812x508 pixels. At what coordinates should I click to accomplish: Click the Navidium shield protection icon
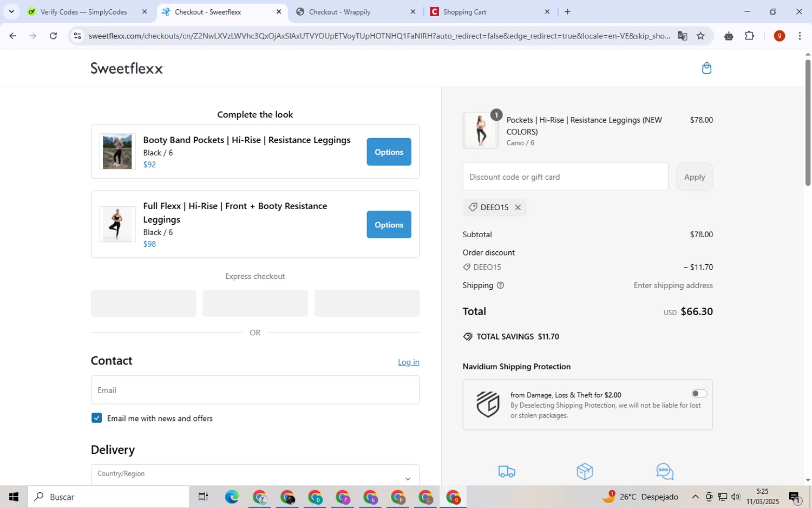[x=488, y=405]
